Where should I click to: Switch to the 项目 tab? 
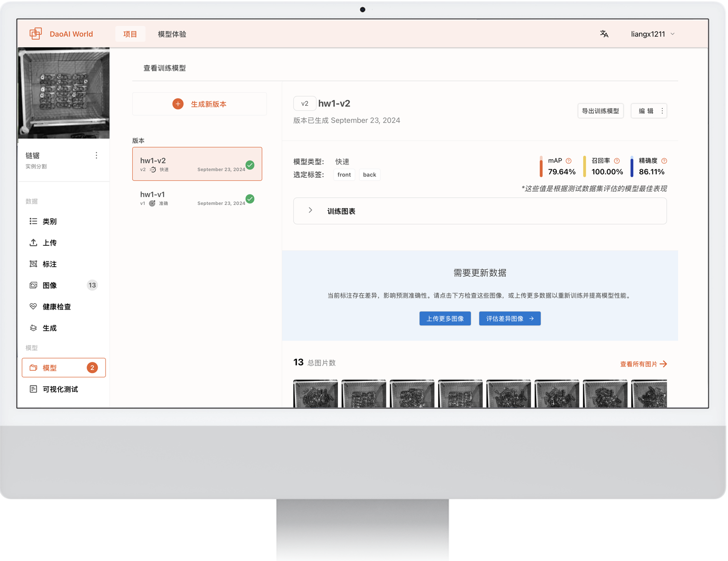[130, 34]
